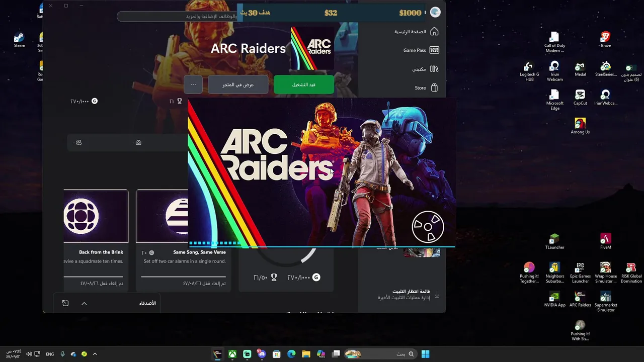This screenshot has width=644, height=362.
Task: Select the Back from the Brink achievement card
Action: 96,240
